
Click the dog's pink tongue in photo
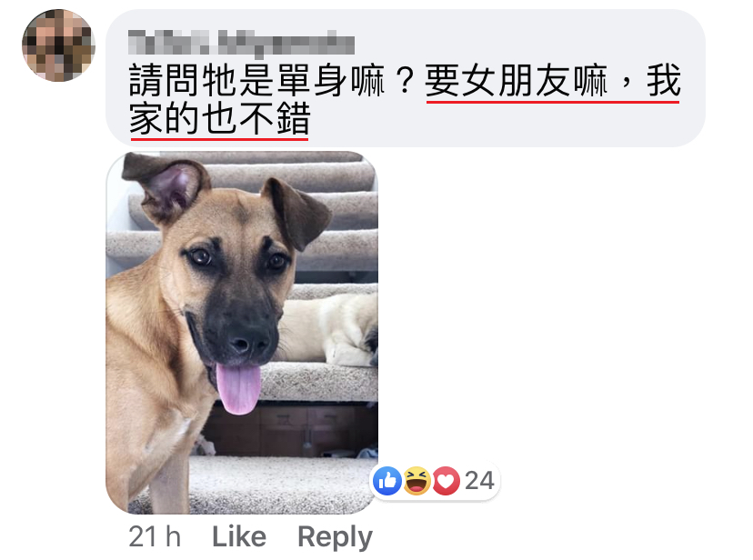237,388
